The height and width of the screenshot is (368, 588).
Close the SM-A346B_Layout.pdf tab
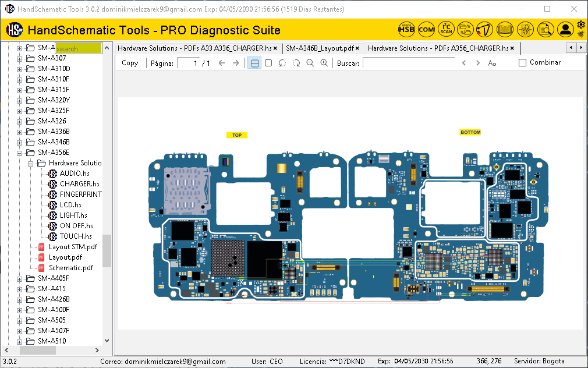(x=357, y=48)
